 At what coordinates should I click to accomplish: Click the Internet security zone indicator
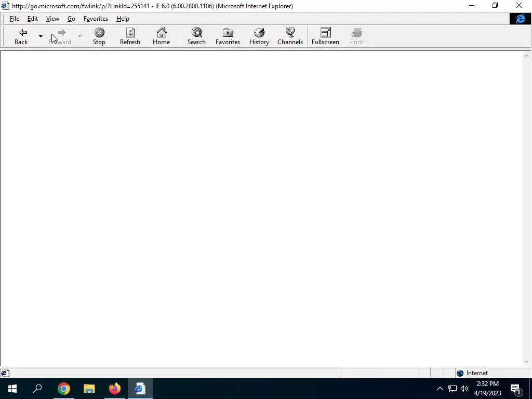click(493, 373)
